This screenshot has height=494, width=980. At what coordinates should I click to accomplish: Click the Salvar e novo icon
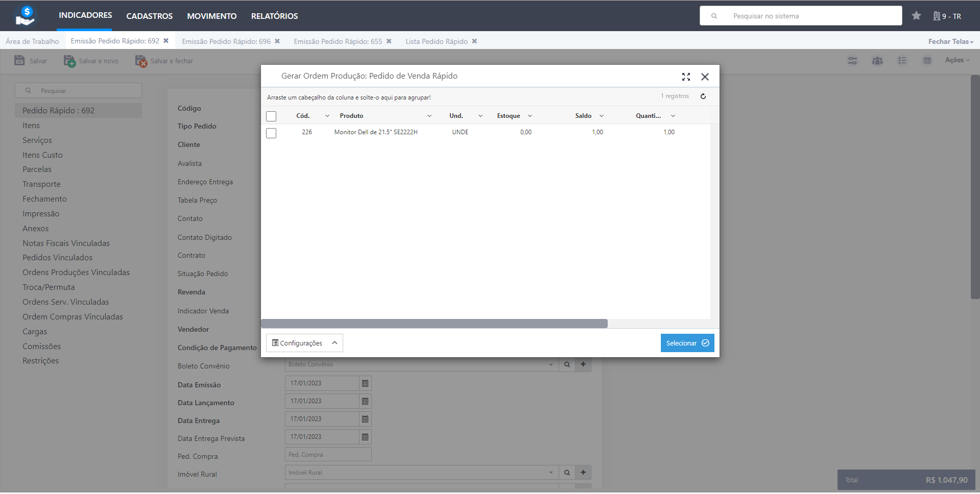point(69,61)
